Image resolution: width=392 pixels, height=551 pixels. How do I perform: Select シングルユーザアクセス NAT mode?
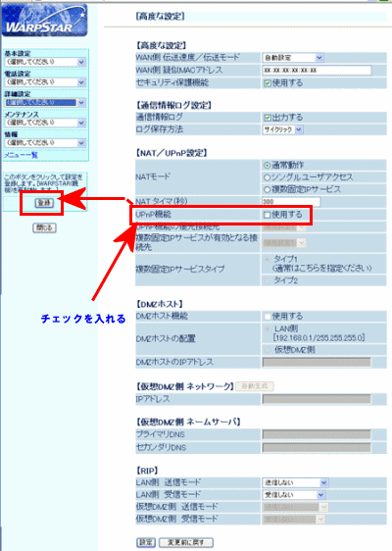point(267,177)
